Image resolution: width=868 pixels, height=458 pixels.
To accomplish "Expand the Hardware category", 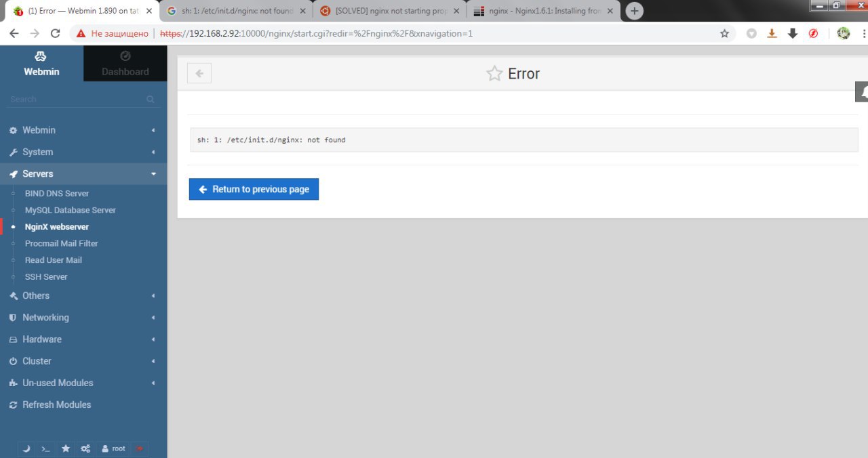I will [x=83, y=339].
